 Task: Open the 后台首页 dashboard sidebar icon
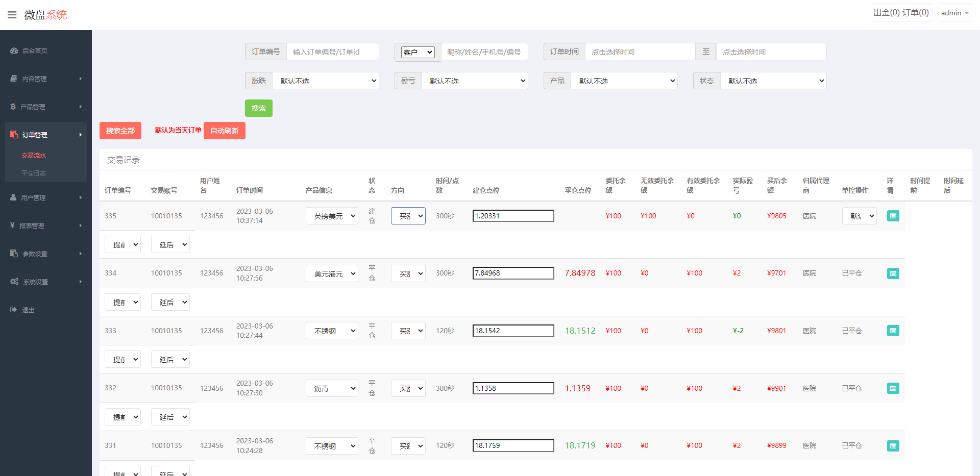pyautogui.click(x=13, y=51)
